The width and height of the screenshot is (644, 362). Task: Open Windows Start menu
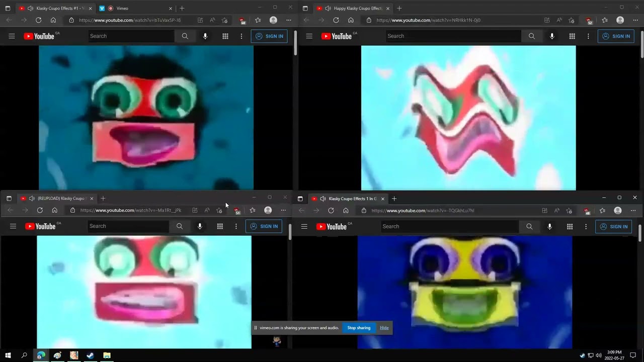click(x=8, y=355)
